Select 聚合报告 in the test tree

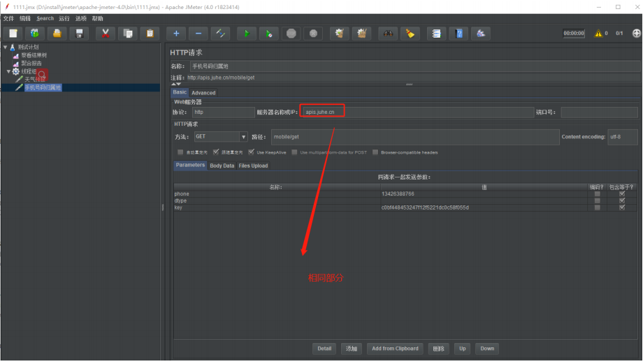(31, 63)
